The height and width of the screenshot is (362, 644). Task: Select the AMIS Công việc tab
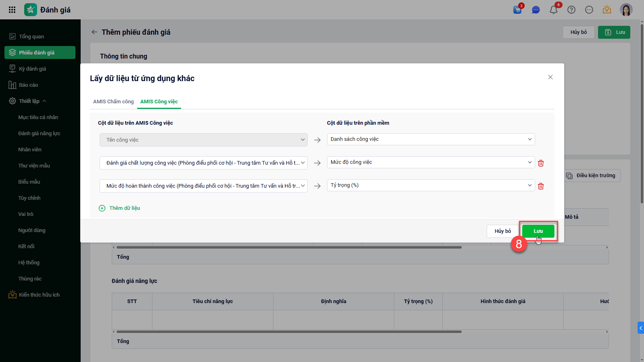[x=159, y=102]
